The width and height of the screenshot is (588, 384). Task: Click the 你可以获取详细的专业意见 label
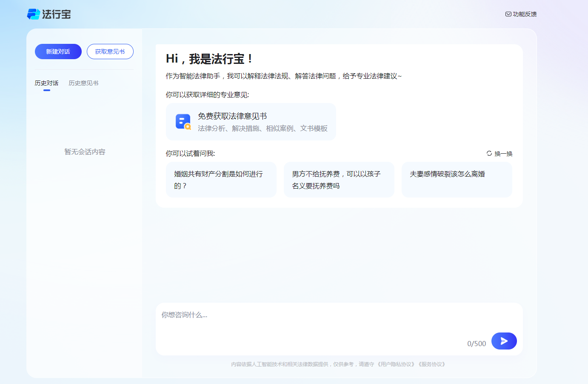coord(208,95)
